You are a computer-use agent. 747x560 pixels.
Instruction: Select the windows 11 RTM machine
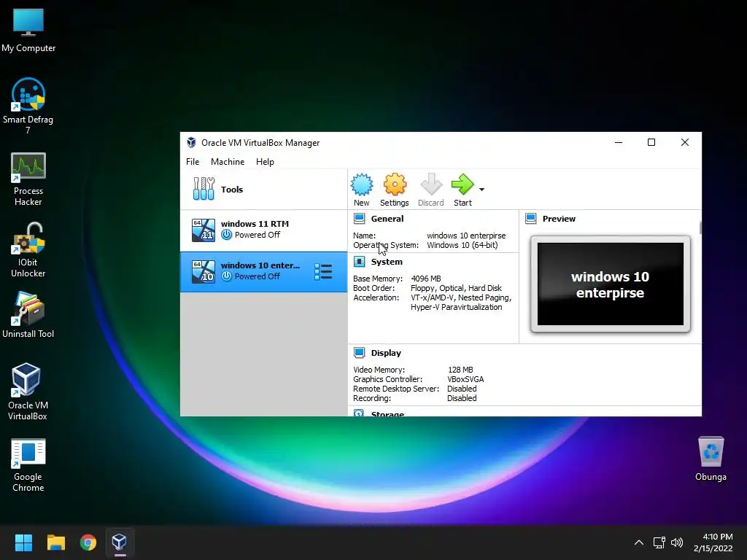[x=263, y=230]
